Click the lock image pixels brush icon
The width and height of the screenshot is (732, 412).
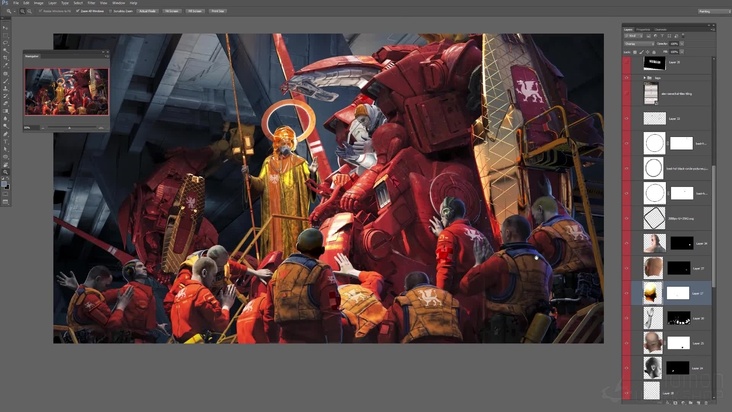(x=641, y=52)
